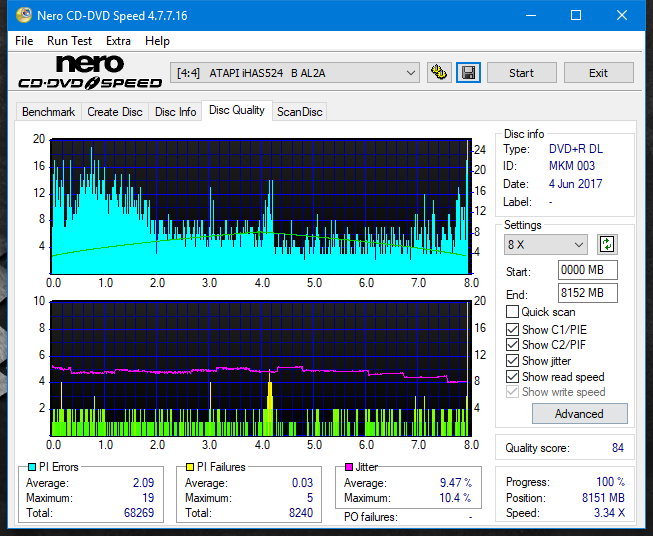Click the refresh speed settings icon

click(x=607, y=244)
